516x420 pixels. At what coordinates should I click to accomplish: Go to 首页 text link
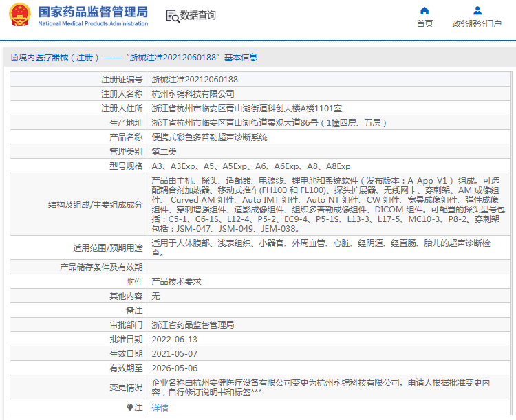(424, 24)
